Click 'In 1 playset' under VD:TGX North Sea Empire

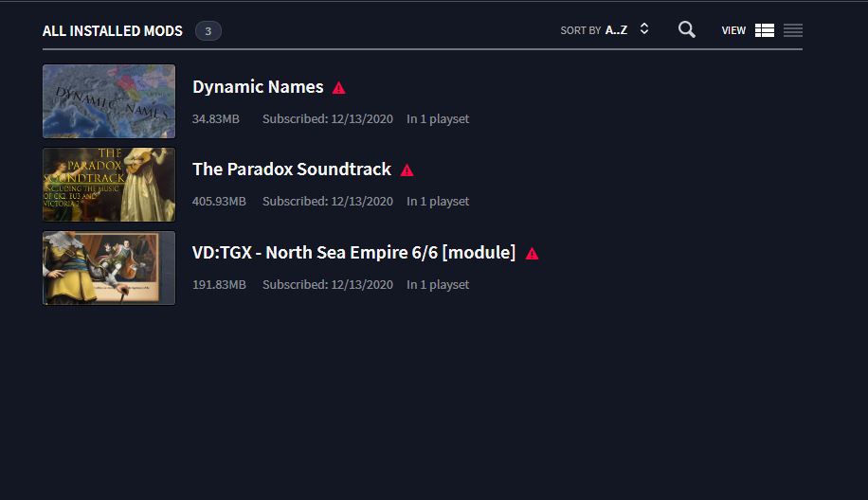(x=438, y=285)
